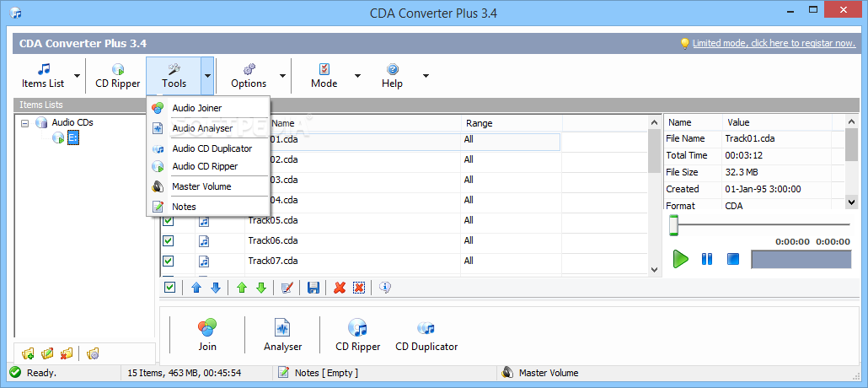The height and width of the screenshot is (388, 868).
Task: Uncheck the Track06.cda checkbox
Action: pyautogui.click(x=169, y=240)
